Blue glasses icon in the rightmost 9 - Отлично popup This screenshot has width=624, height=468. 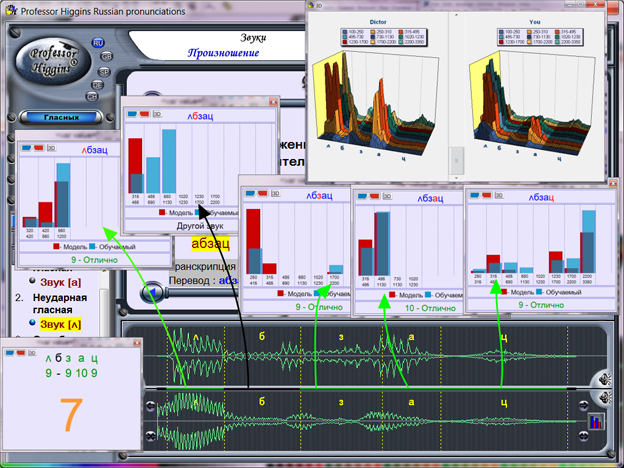point(474,195)
